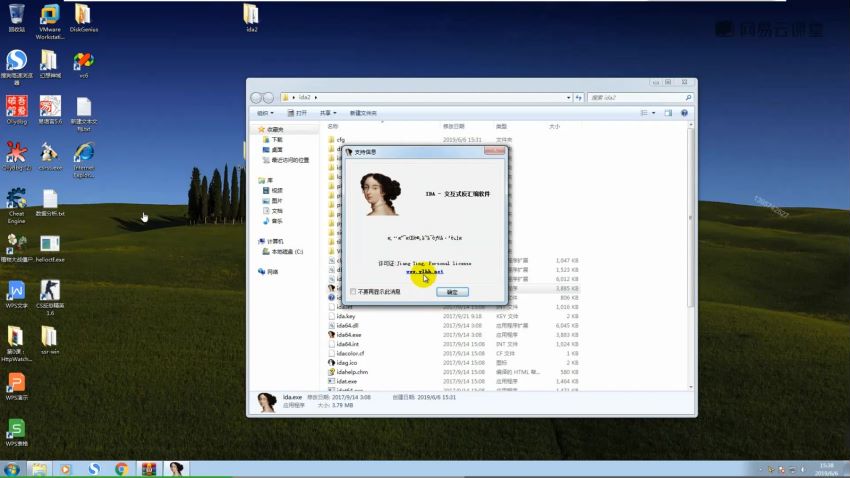850x478 pixels.
Task: Select 桌面 in the navigation pane
Action: 276,149
